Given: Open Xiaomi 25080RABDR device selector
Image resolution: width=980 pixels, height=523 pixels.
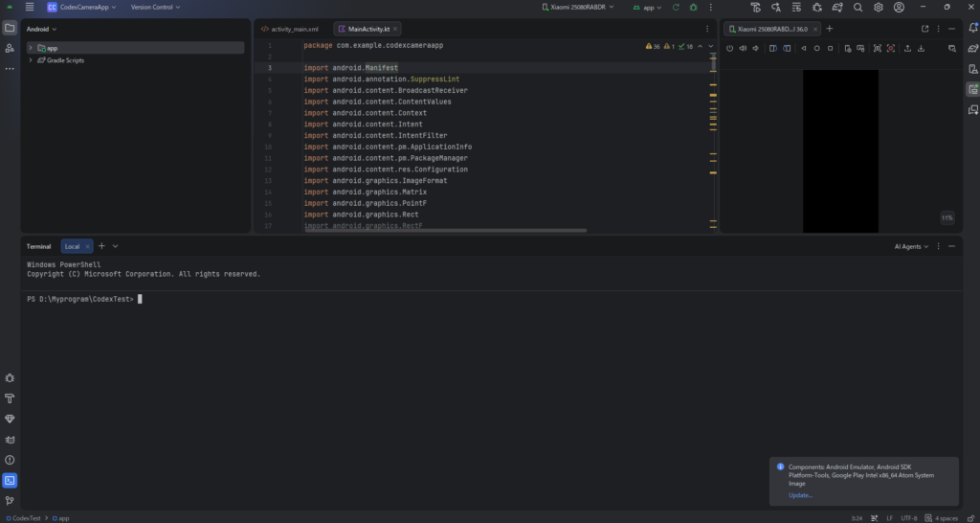Looking at the screenshot, I should (x=578, y=7).
